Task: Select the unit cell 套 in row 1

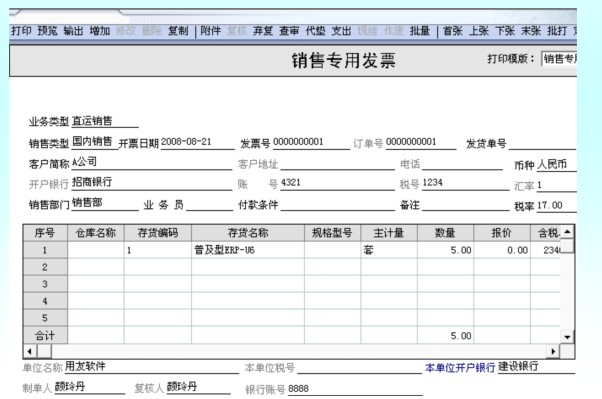Action: (x=389, y=250)
